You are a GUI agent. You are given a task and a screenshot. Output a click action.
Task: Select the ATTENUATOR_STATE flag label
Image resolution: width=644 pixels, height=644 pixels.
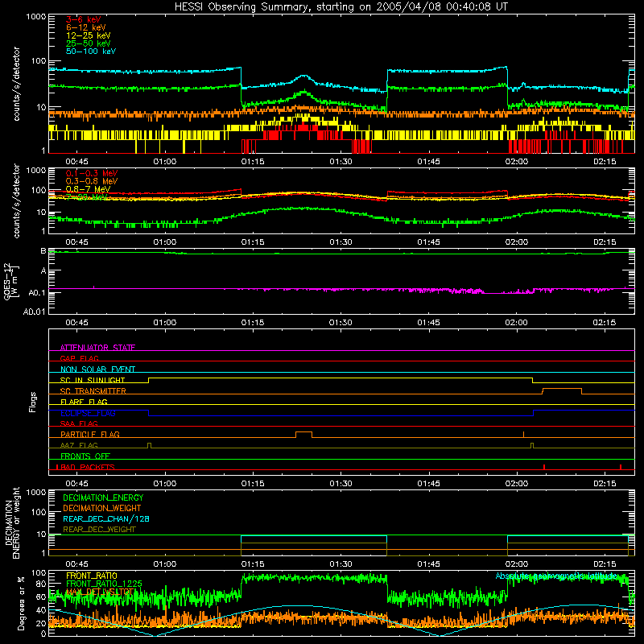pos(97,348)
